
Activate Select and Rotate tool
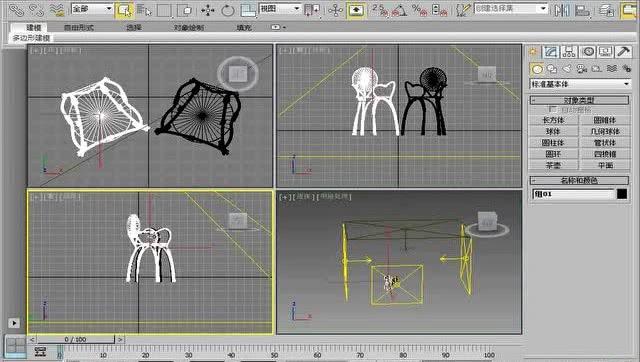[x=227, y=10]
